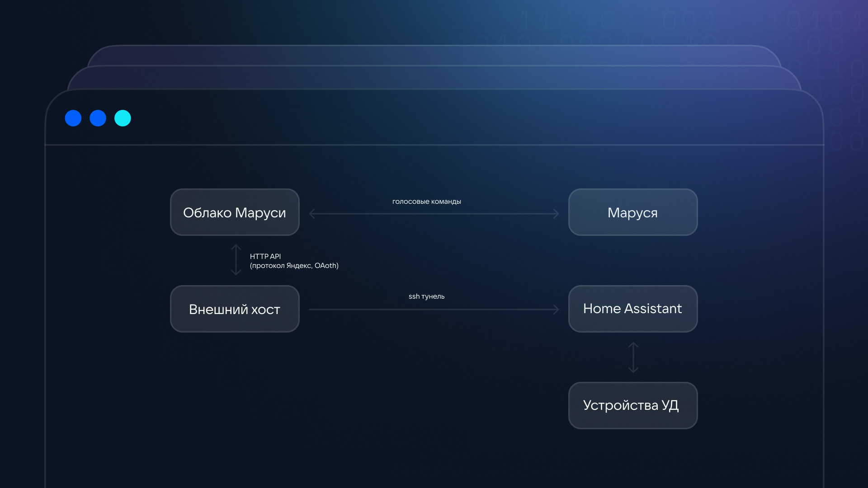Click arrowhead pointing at Home Assistant block
This screenshot has width=868, height=488.
tap(556, 310)
